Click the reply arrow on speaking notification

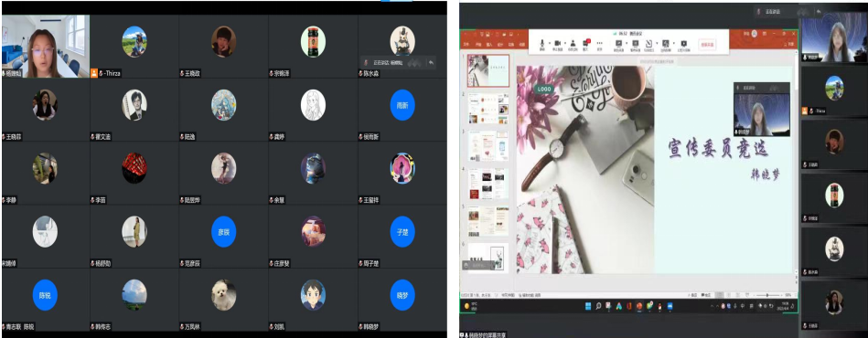[x=431, y=62]
